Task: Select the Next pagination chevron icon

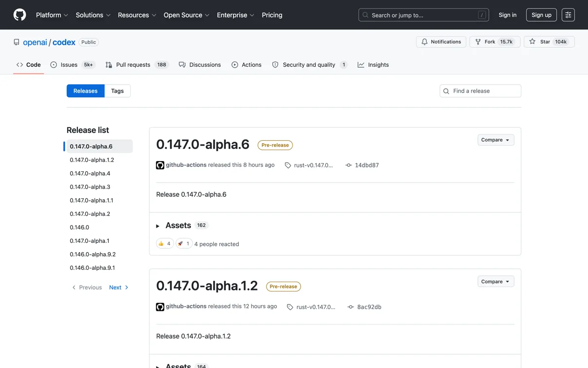Action: tap(126, 288)
